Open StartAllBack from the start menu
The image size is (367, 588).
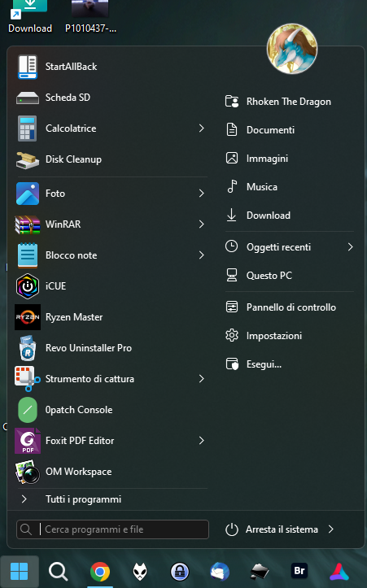[x=111, y=67]
